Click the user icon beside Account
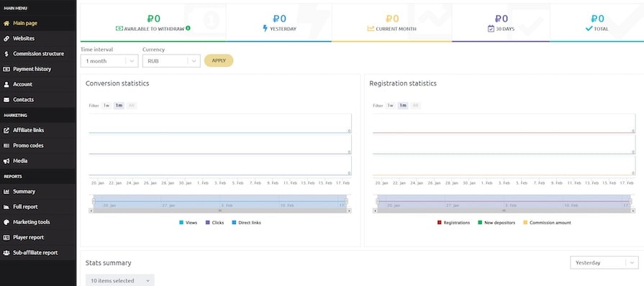 6,84
